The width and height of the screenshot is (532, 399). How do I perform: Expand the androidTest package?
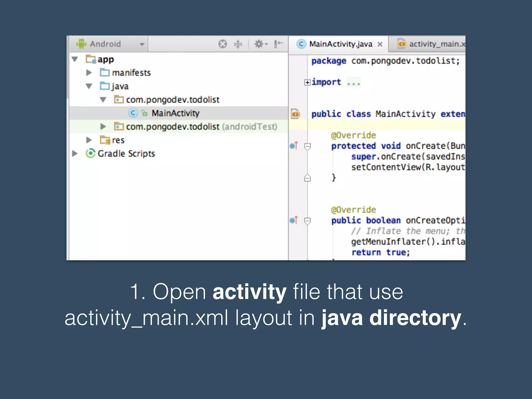(103, 127)
